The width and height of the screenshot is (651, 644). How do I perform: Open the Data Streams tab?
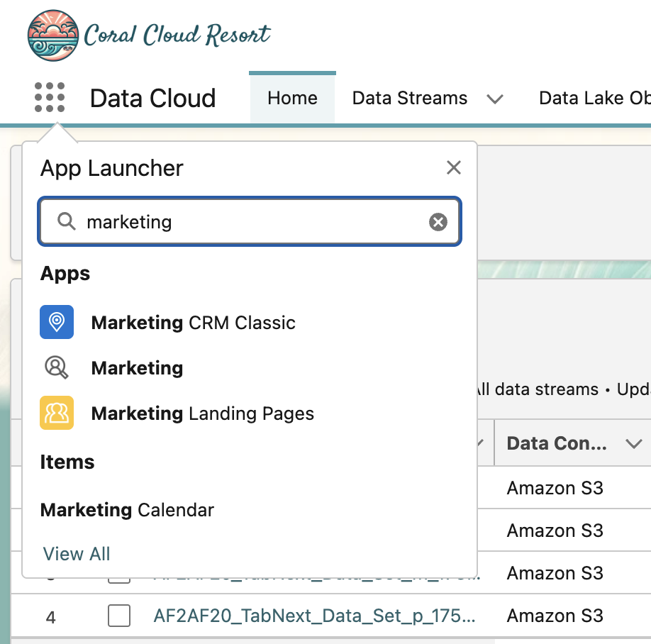[410, 98]
